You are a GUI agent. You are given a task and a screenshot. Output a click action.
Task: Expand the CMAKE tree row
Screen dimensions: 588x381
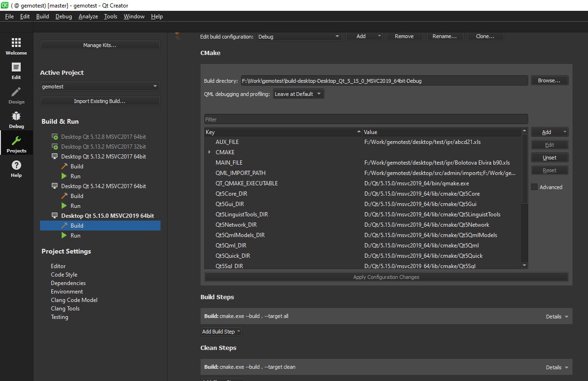pyautogui.click(x=209, y=152)
